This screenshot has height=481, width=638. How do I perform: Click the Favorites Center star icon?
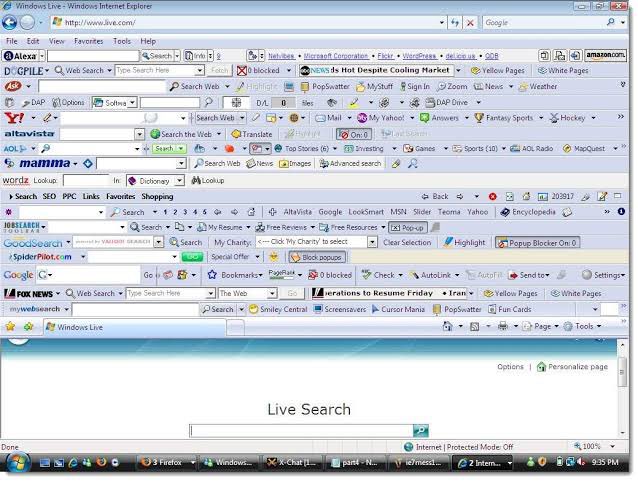point(10,326)
